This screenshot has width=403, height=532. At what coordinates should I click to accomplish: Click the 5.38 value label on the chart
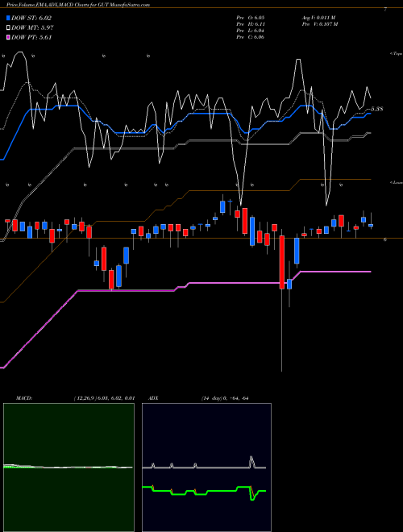376,109
